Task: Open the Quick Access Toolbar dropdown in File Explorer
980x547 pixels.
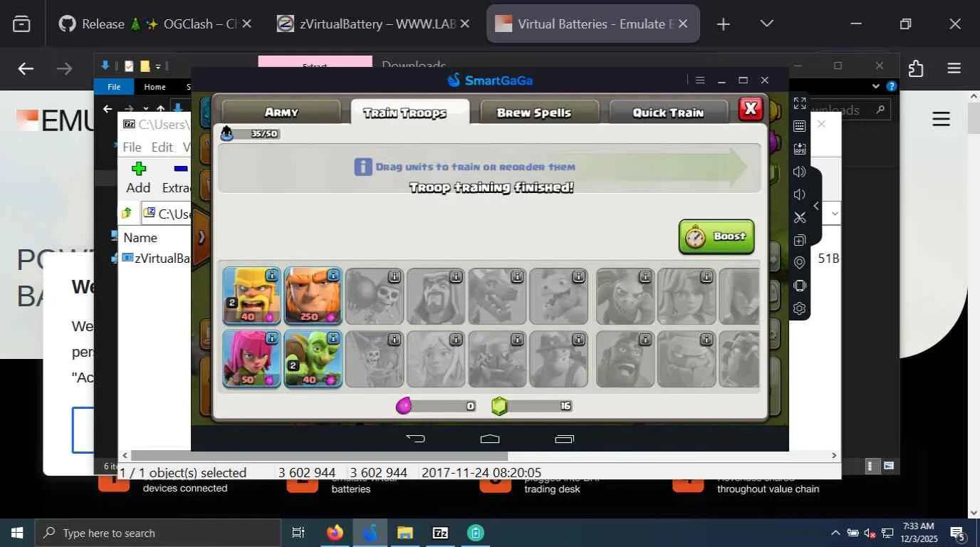Action: (158, 66)
